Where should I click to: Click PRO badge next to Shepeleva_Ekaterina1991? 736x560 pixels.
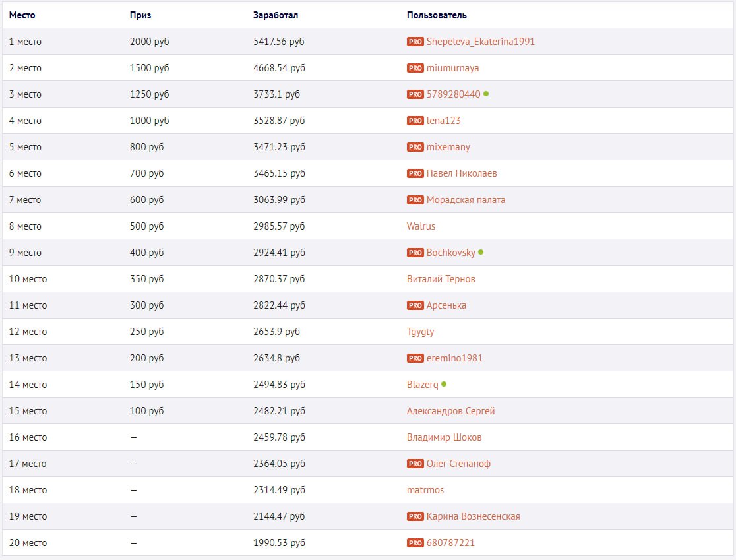tap(415, 42)
